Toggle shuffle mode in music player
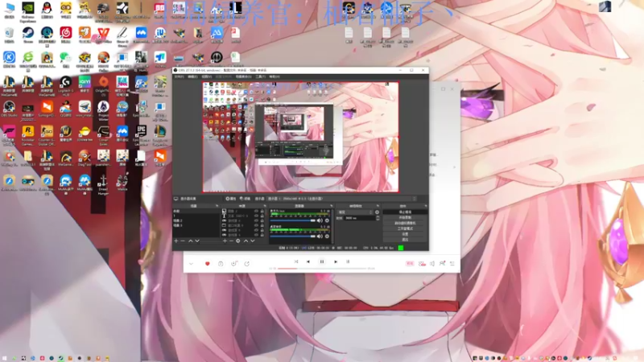Screen dimensions: 644x362 296,261
